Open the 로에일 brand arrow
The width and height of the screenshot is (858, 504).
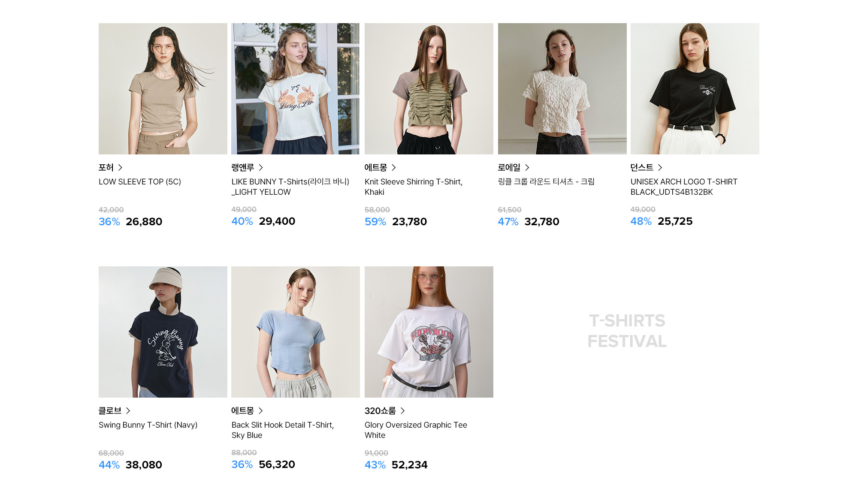(x=527, y=167)
